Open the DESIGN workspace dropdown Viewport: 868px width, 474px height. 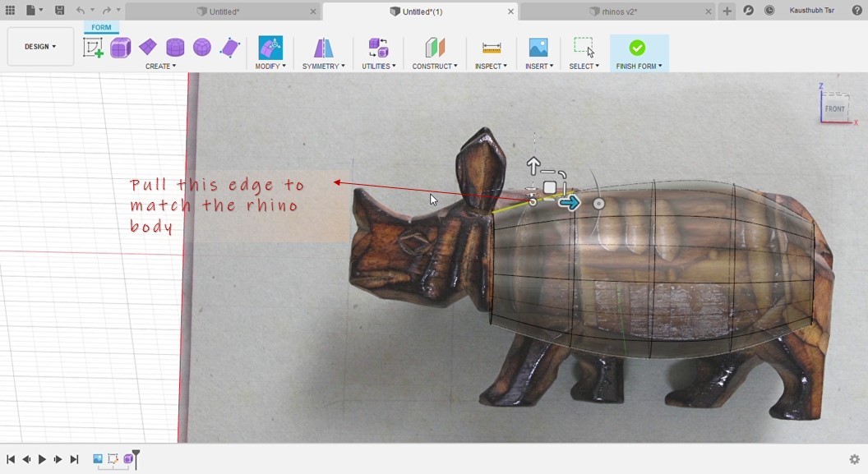[40, 47]
